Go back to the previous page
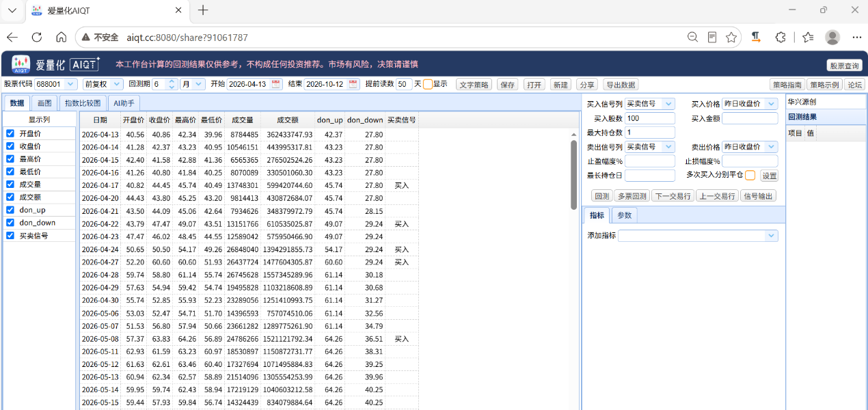This screenshot has width=868, height=410. coord(13,37)
